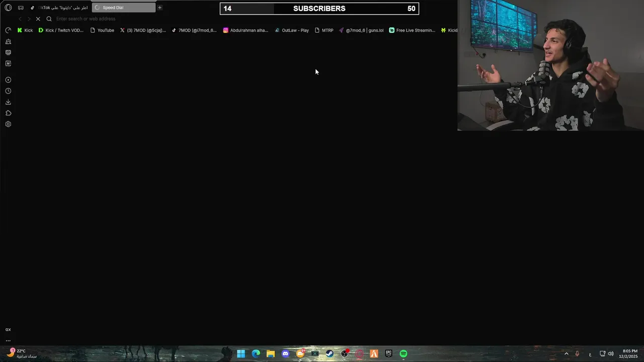Open the Opera menu logo button

click(x=8, y=8)
